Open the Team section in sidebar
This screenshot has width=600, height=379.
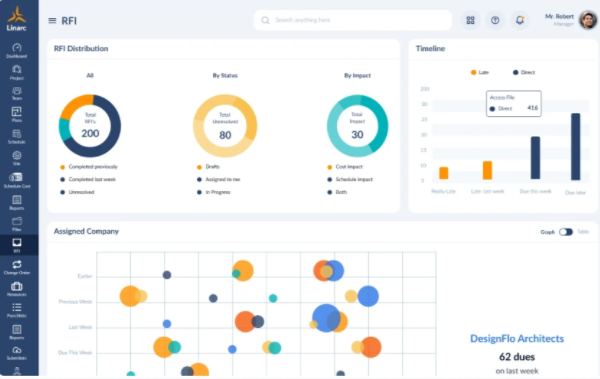pos(16,94)
